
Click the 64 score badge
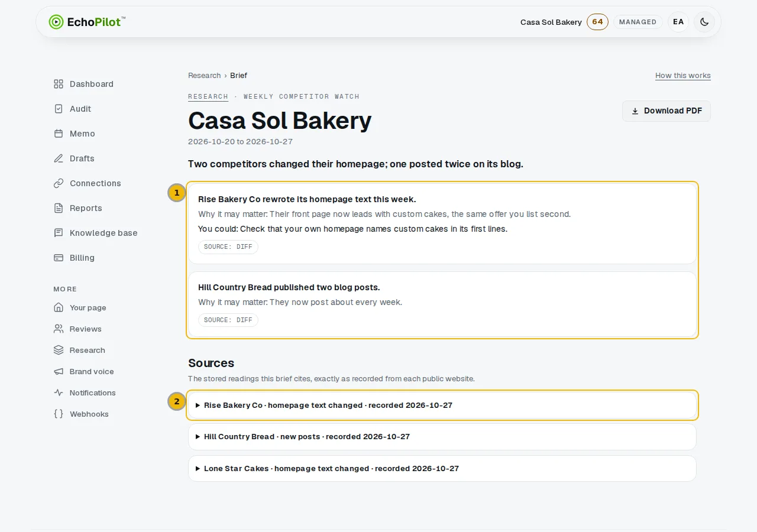(597, 22)
